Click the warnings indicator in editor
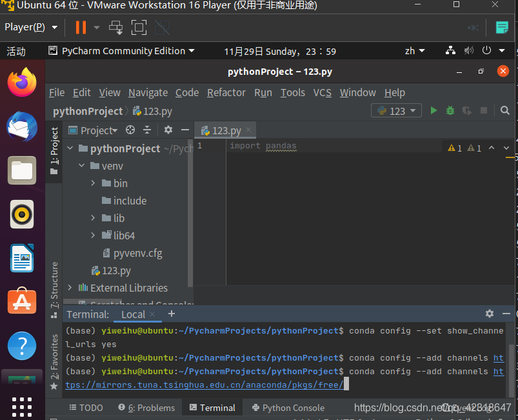The width and height of the screenshot is (518, 420). coord(464,148)
